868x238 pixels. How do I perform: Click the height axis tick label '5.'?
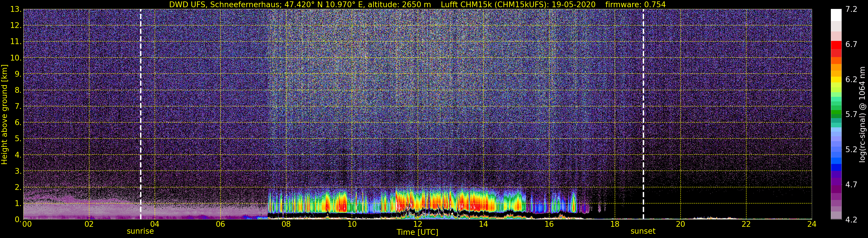click(x=18, y=139)
